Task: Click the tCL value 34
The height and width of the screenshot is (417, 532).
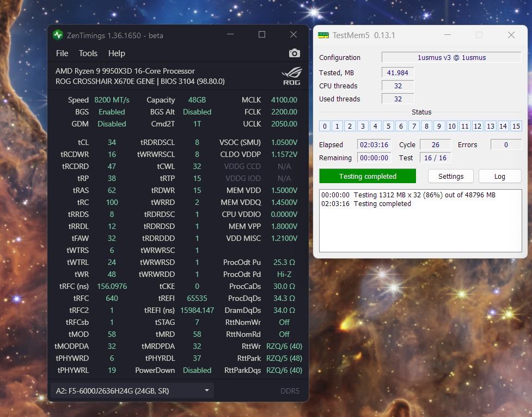Action: point(112,142)
